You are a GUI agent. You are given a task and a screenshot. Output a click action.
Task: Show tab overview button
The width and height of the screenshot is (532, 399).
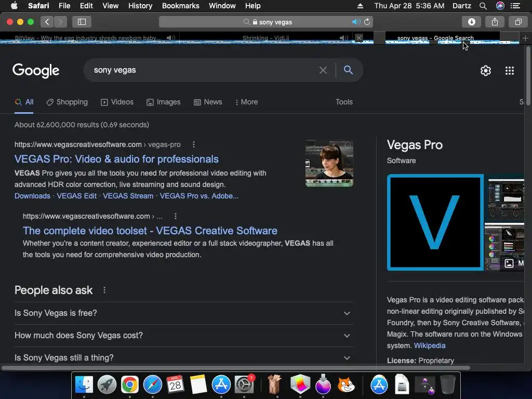tap(518, 22)
